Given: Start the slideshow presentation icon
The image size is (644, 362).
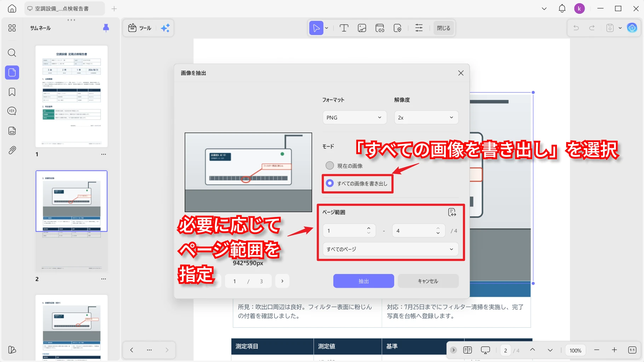Looking at the screenshot, I should pyautogui.click(x=485, y=350).
